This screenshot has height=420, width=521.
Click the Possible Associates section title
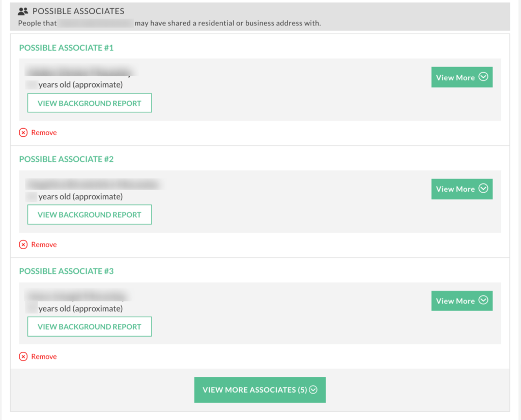pyautogui.click(x=78, y=11)
